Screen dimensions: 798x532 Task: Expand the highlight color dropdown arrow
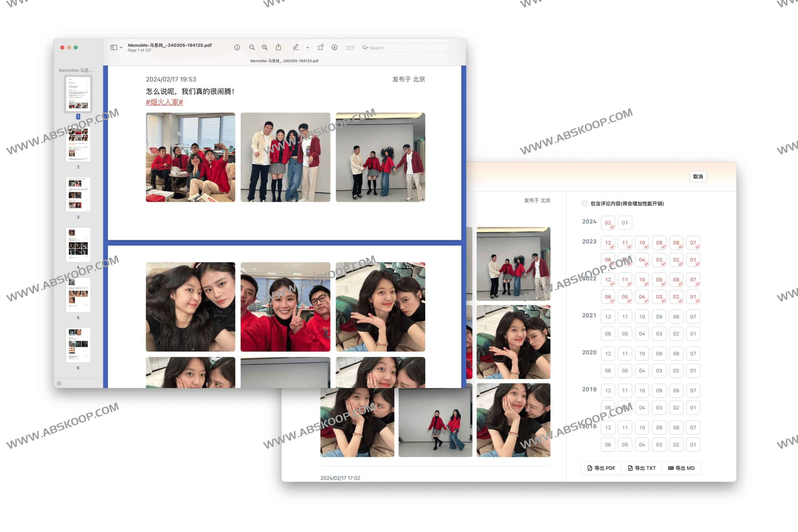[x=307, y=48]
